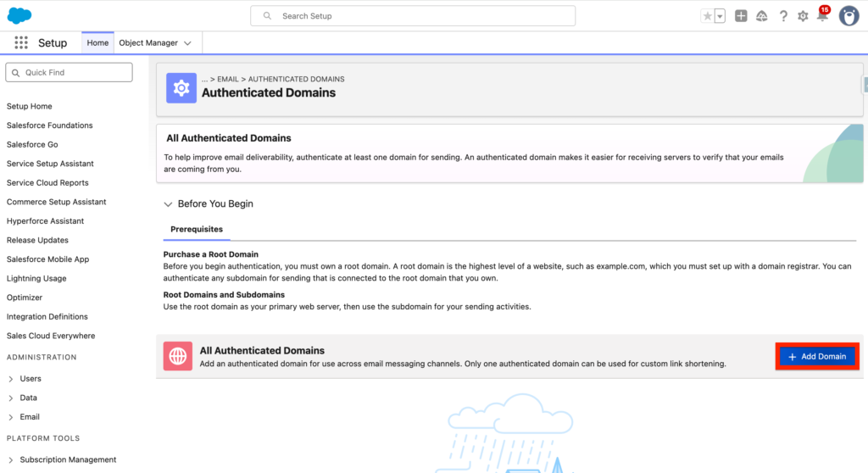Open Release Updates in sidebar

coord(37,240)
